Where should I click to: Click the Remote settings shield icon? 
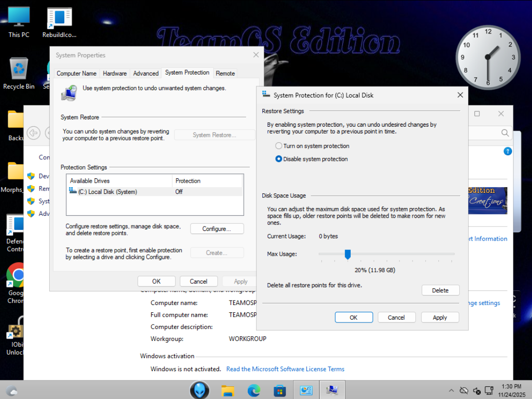tap(31, 189)
